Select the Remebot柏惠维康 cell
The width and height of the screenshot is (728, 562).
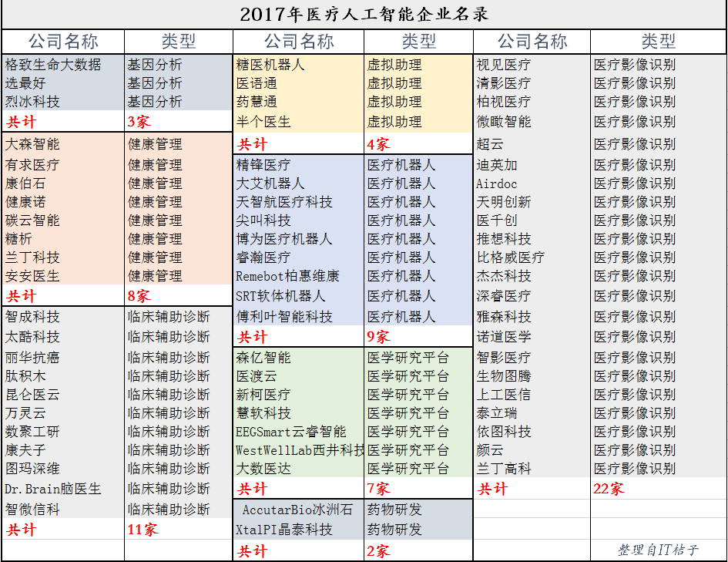287,276
